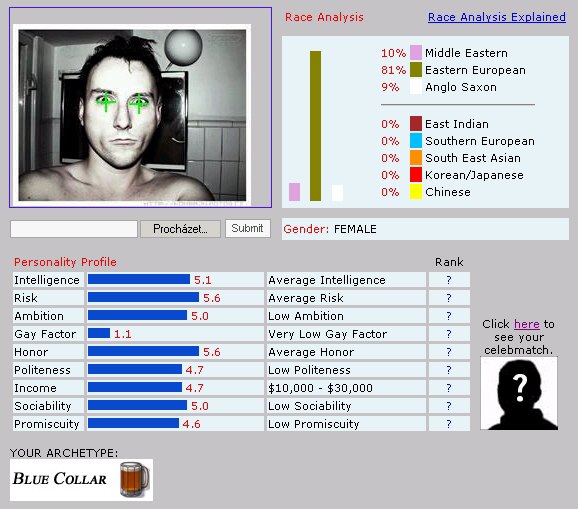The width and height of the screenshot is (578, 509).
Task: Click the Income score blue bar
Action: click(x=135, y=387)
